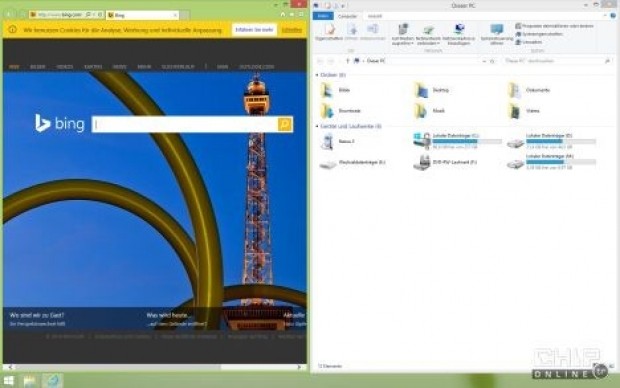Open the Explorer address bar history dropdown
The height and width of the screenshot is (388, 620).
pyautogui.click(x=484, y=61)
